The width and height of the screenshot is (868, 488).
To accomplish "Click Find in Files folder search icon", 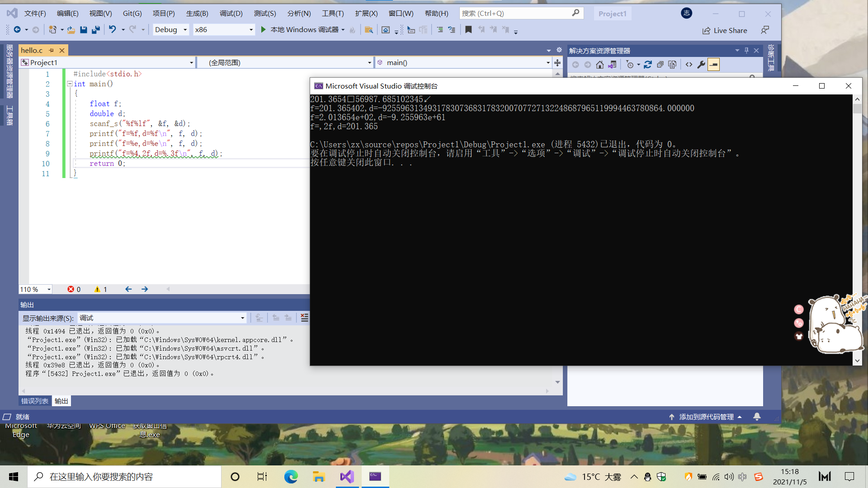I will tap(369, 30).
